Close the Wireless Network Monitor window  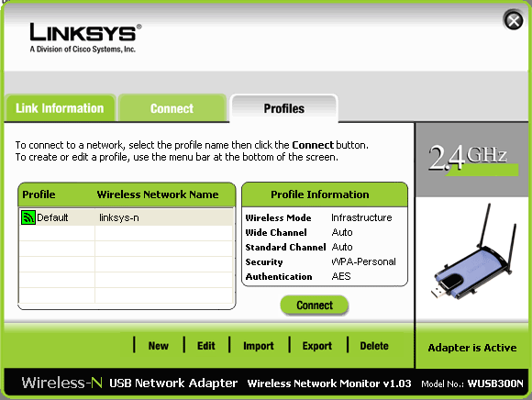pos(514,20)
